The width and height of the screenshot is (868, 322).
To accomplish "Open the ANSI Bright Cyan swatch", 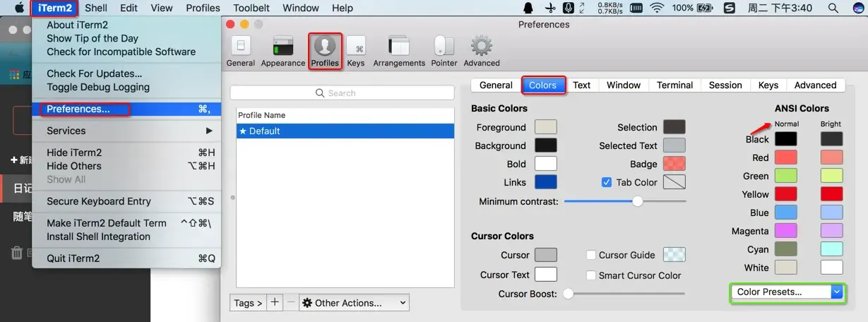I will pyautogui.click(x=831, y=249).
